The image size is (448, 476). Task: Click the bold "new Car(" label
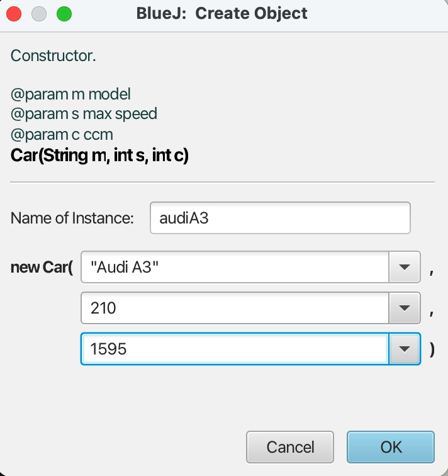pyautogui.click(x=42, y=268)
